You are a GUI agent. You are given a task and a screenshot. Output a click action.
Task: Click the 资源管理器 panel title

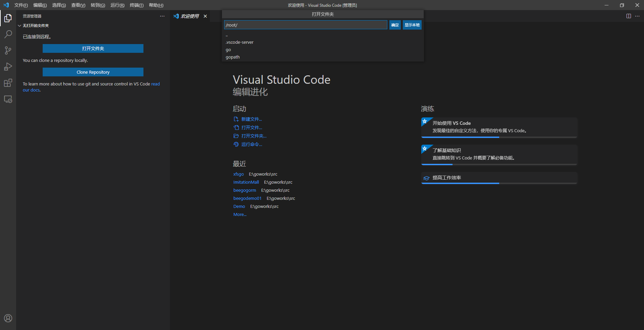tap(32, 16)
